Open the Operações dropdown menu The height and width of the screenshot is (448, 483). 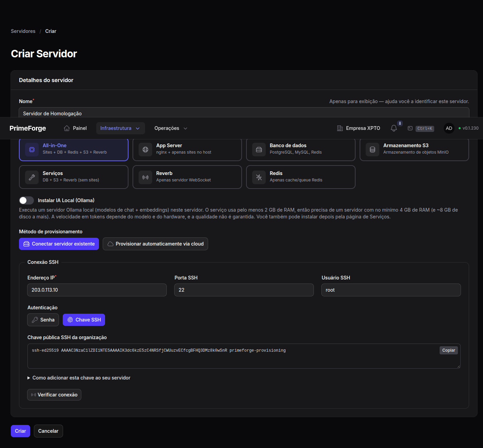[171, 128]
